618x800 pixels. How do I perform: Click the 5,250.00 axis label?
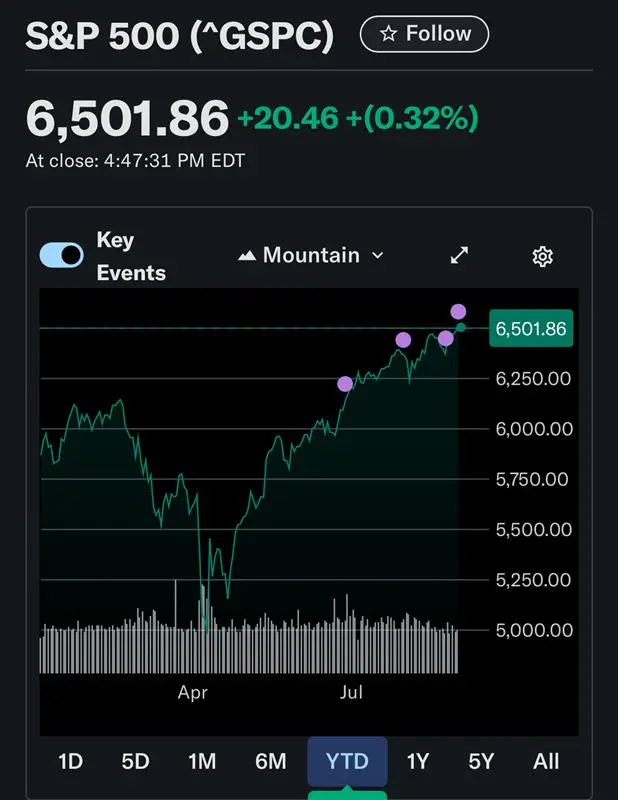(533, 580)
